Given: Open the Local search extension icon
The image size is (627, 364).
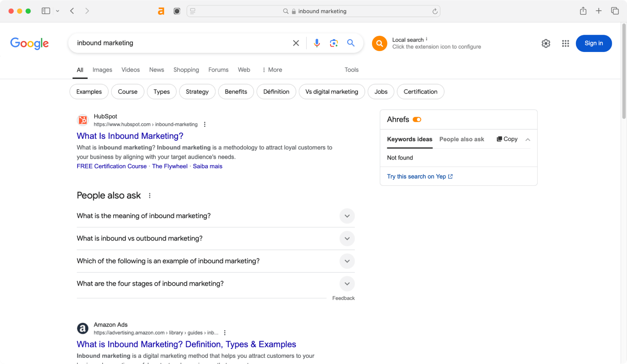Looking at the screenshot, I should (x=379, y=43).
